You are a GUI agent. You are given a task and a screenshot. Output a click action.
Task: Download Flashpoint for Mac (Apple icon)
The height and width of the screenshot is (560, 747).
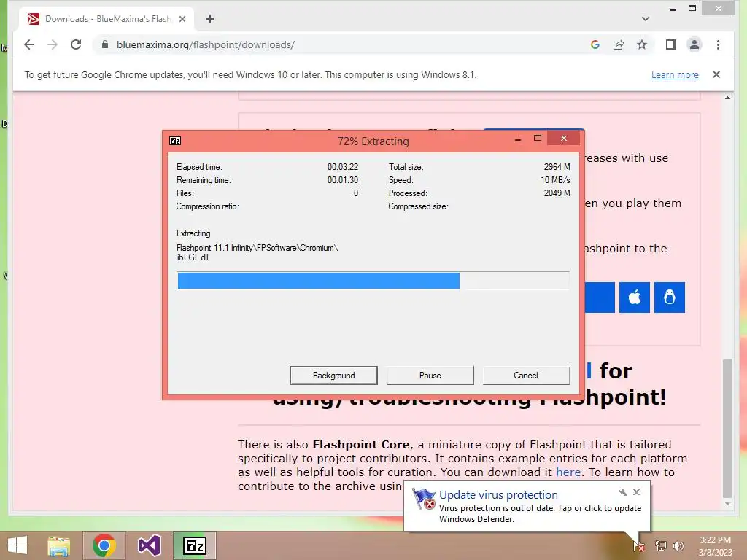pyautogui.click(x=635, y=297)
